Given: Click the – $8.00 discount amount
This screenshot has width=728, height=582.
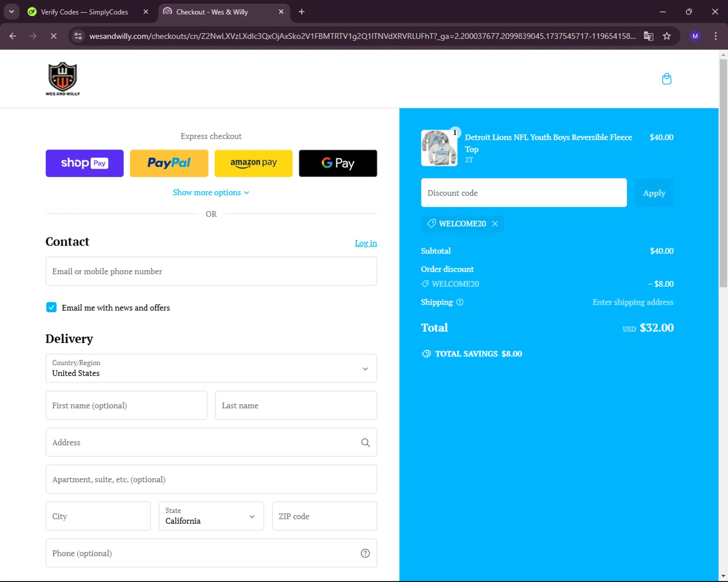Looking at the screenshot, I should point(661,284).
